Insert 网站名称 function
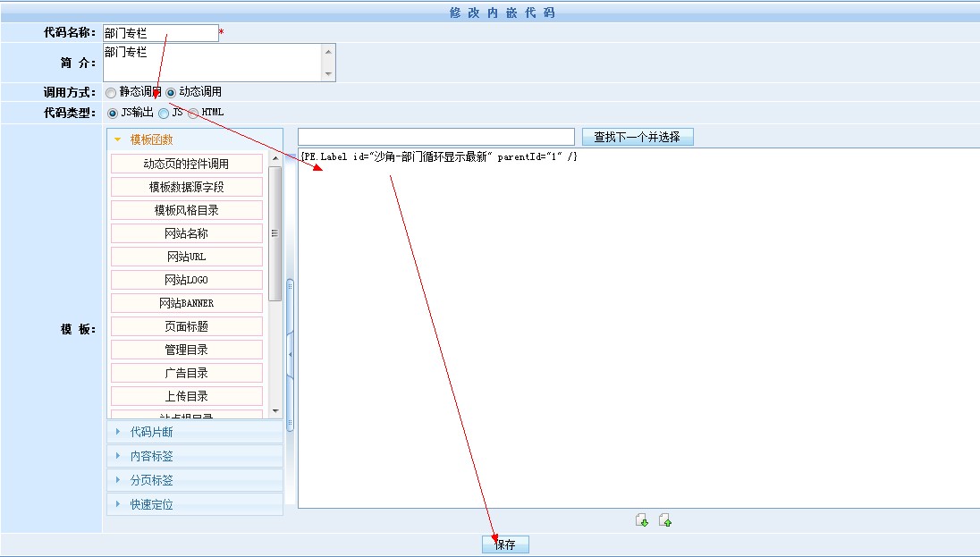The width and height of the screenshot is (980, 557). coord(187,233)
